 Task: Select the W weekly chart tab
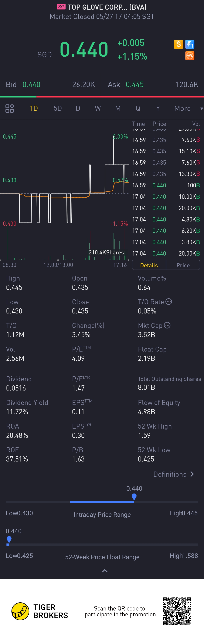tap(97, 108)
